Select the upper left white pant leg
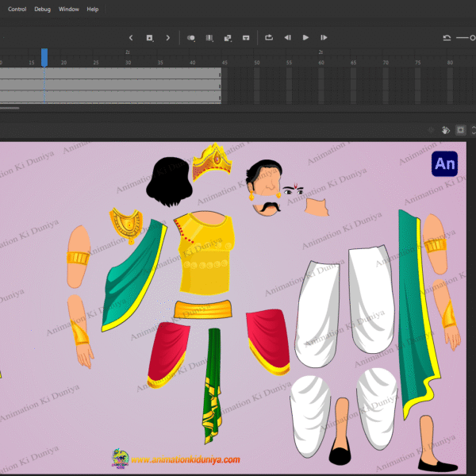 tap(317, 314)
